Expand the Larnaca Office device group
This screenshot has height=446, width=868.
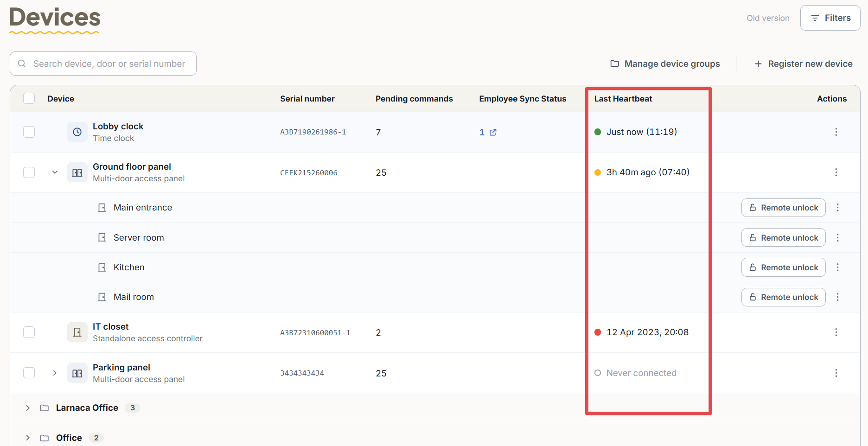pyautogui.click(x=28, y=408)
